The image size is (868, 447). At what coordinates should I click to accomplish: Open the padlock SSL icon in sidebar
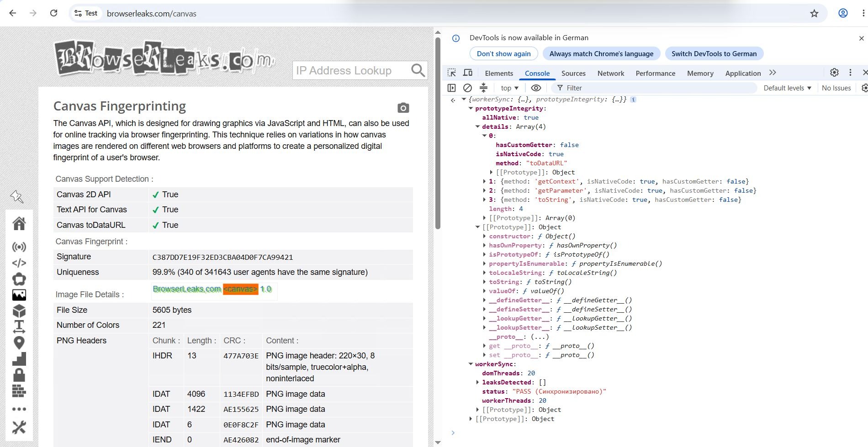(x=19, y=375)
